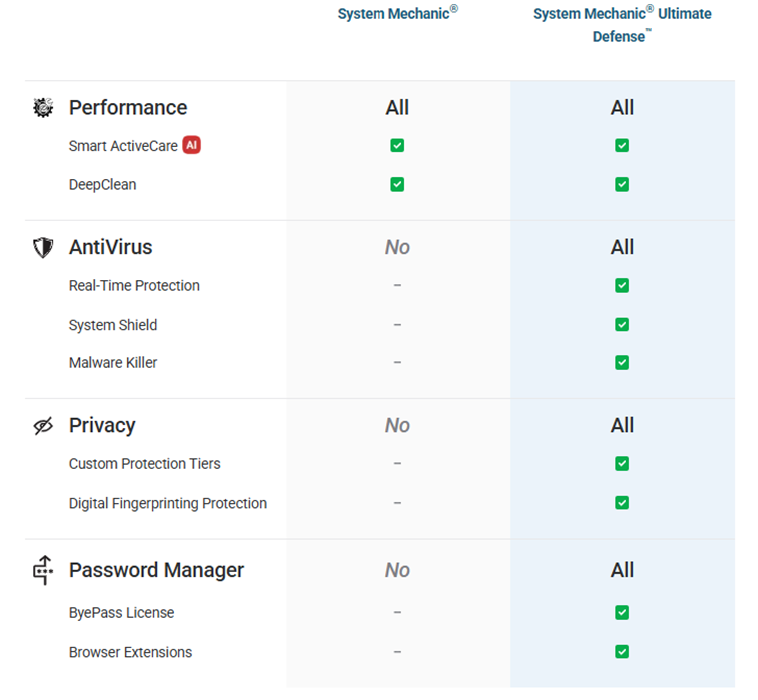Click Ultimate Defense Malware Killer checkmark

(x=622, y=363)
